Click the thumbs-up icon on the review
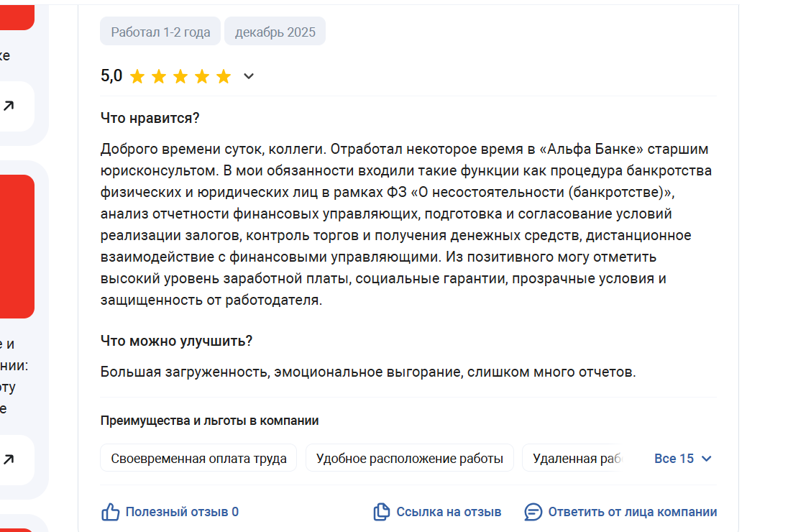Viewport: 811px width, 532px height. (x=110, y=512)
